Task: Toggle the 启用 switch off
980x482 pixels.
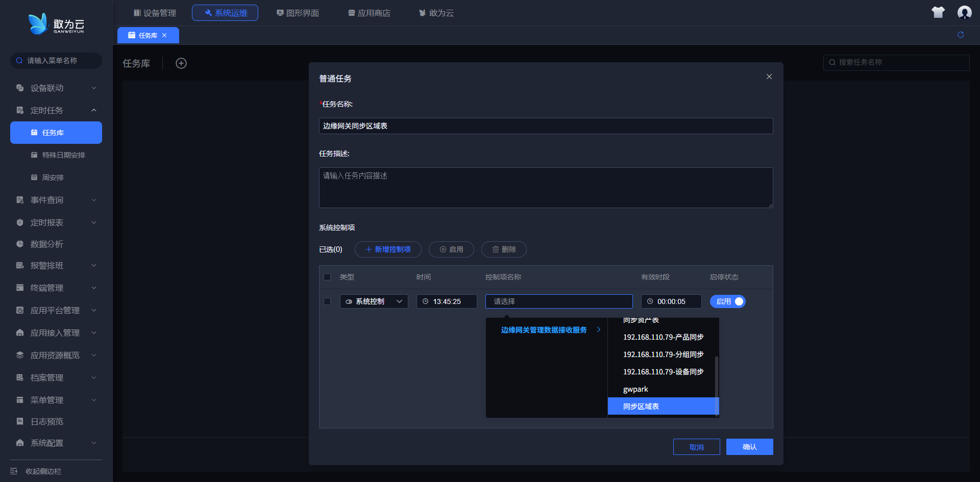Action: point(728,301)
